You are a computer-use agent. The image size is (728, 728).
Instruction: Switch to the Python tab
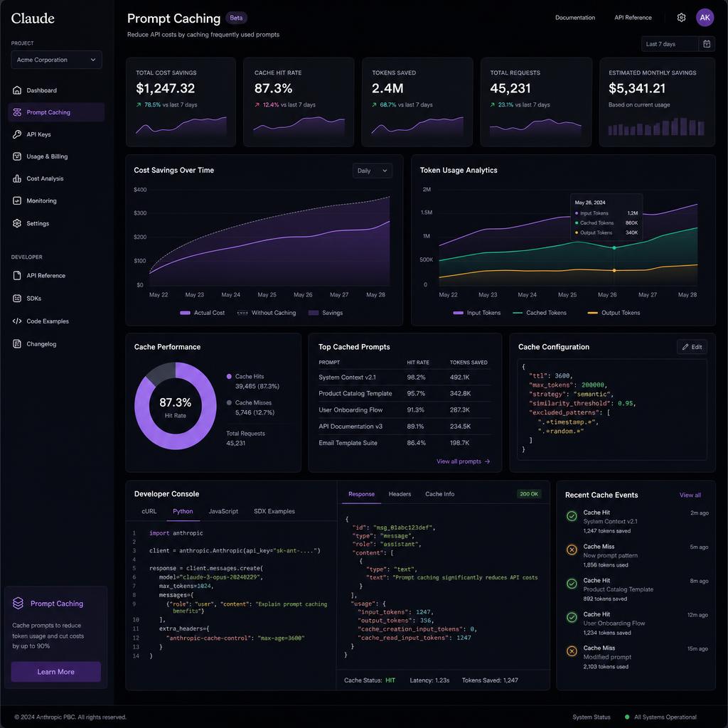pyautogui.click(x=183, y=511)
